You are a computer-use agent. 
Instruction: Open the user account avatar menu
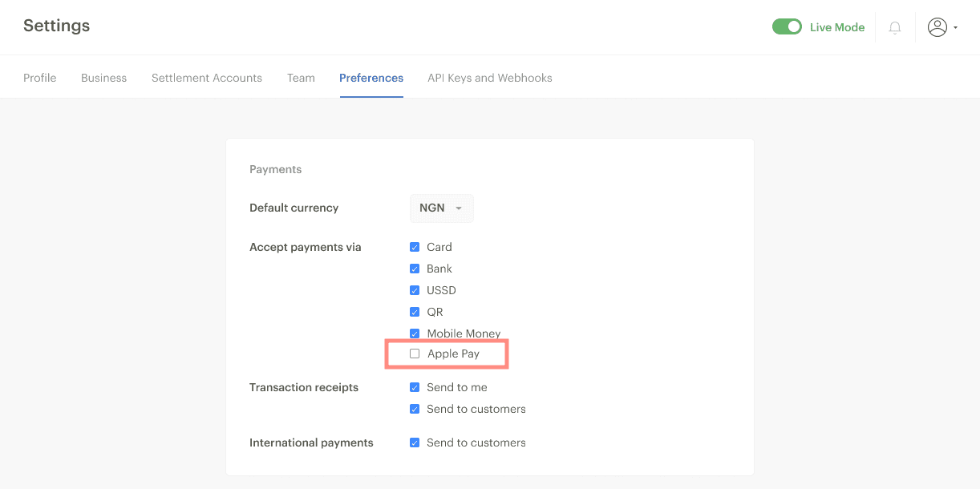[937, 27]
